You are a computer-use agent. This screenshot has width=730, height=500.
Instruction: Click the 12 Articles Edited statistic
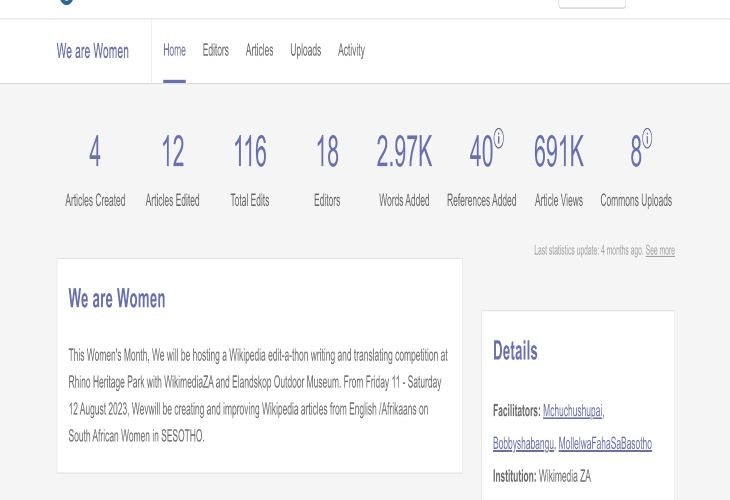172,153
